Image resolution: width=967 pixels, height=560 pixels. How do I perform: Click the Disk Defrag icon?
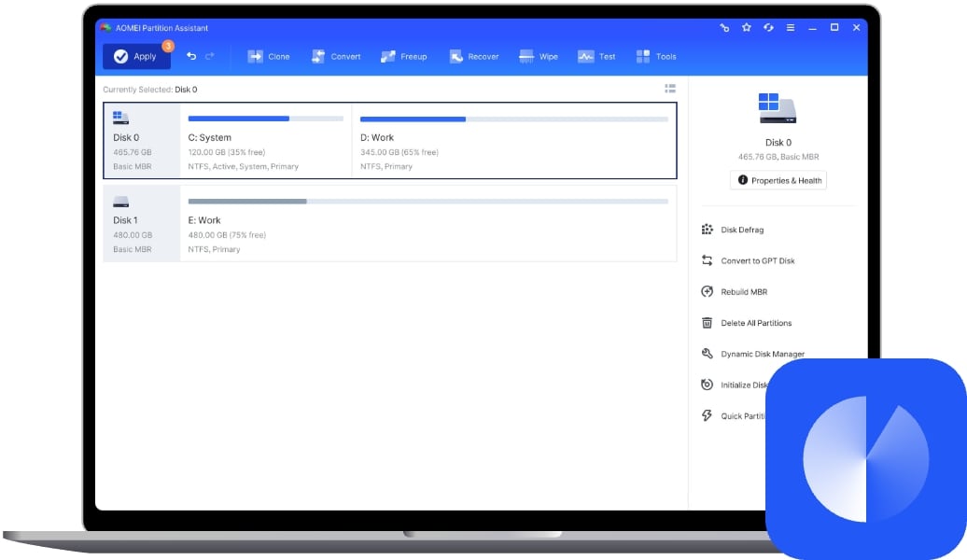tap(707, 230)
